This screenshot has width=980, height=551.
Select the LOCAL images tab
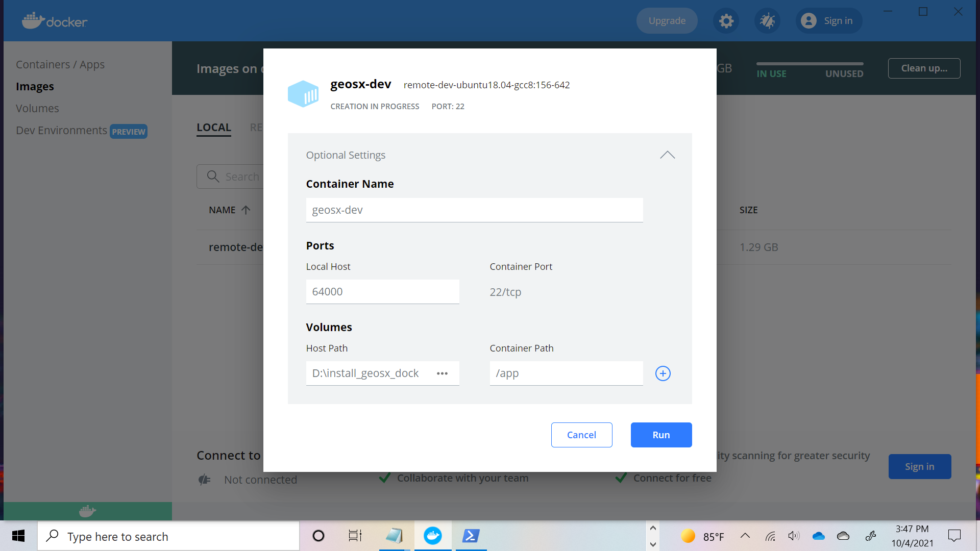[214, 128]
